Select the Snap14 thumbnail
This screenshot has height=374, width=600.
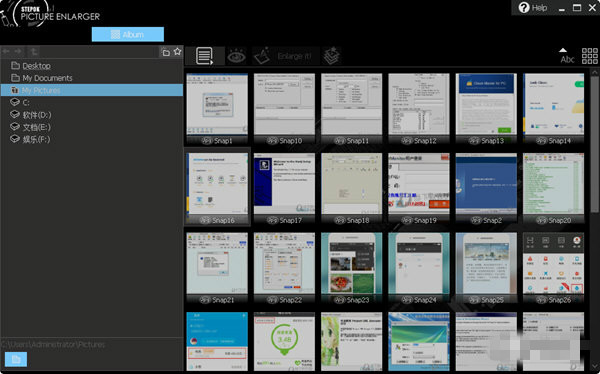[x=554, y=104]
